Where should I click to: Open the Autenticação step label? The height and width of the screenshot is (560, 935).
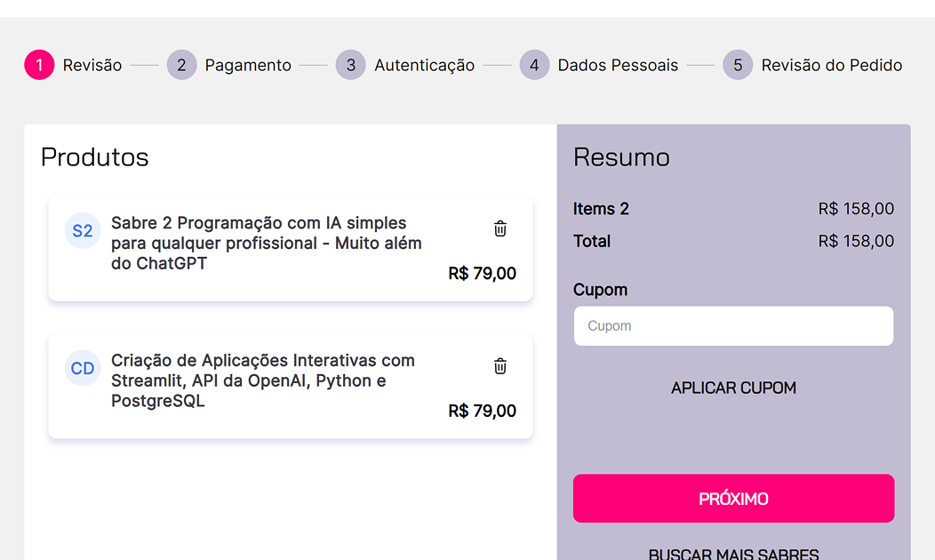coord(425,65)
